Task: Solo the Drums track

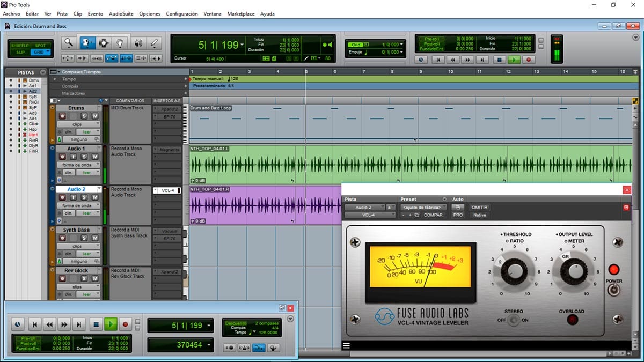Action: click(x=84, y=116)
